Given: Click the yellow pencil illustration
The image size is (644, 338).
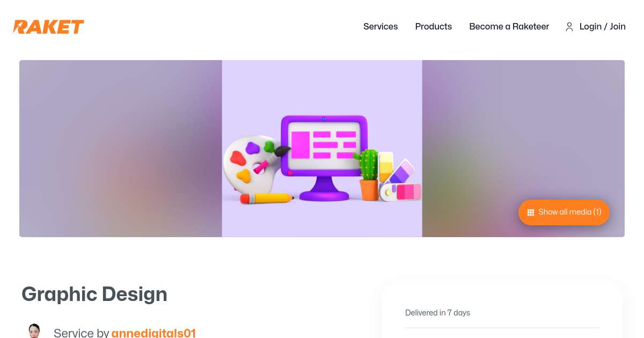Looking at the screenshot, I should click(x=267, y=199).
